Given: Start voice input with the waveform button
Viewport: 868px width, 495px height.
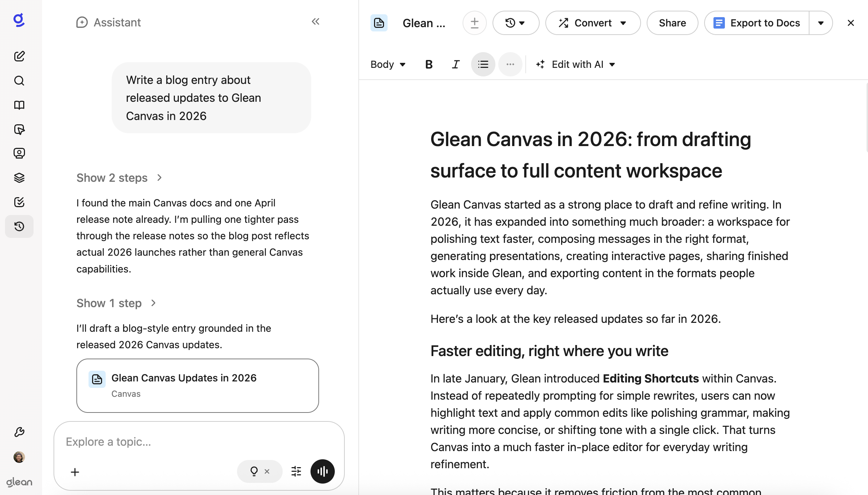Looking at the screenshot, I should pyautogui.click(x=323, y=471).
